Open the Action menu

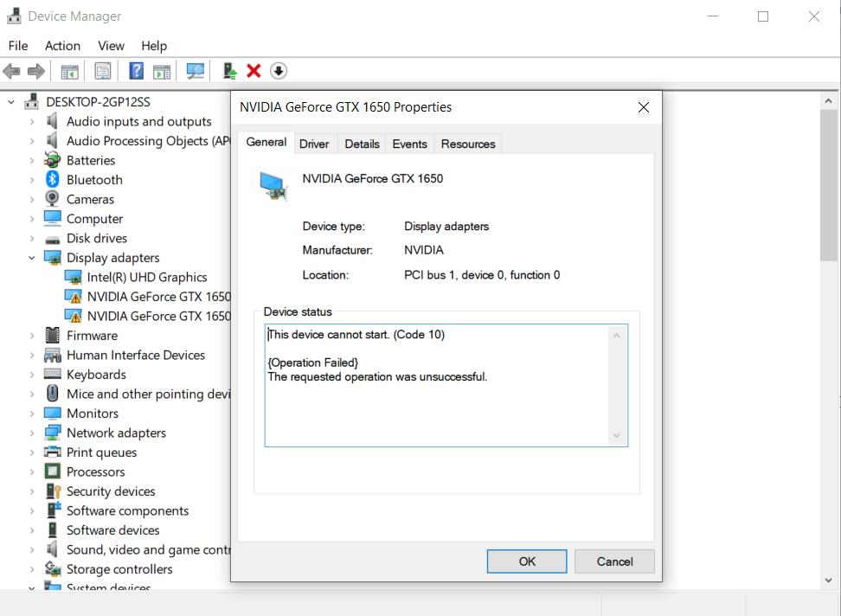pos(63,46)
